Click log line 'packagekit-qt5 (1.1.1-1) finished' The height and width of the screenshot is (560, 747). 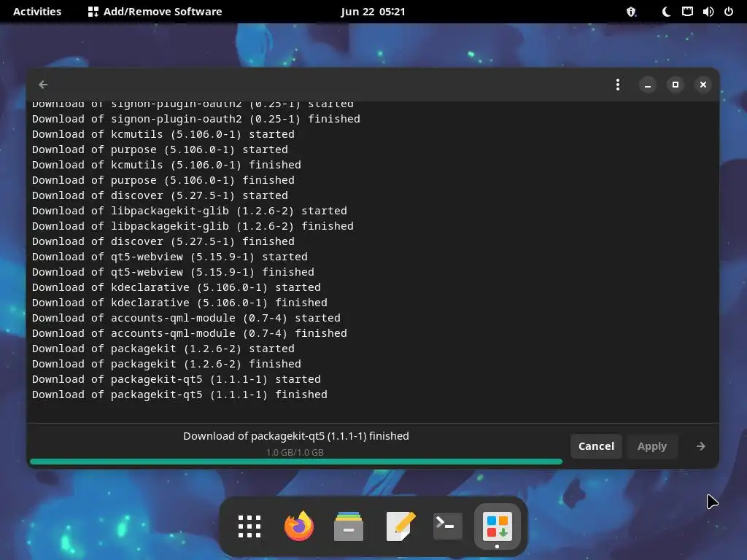(x=179, y=394)
